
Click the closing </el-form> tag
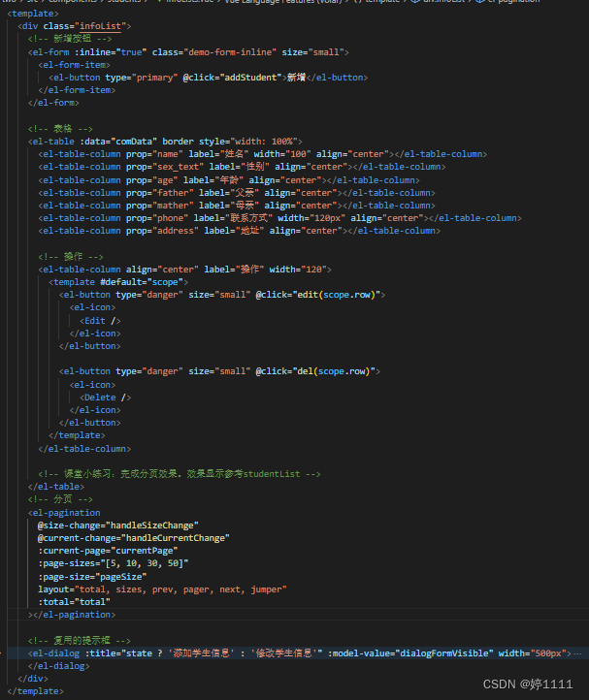(x=53, y=103)
